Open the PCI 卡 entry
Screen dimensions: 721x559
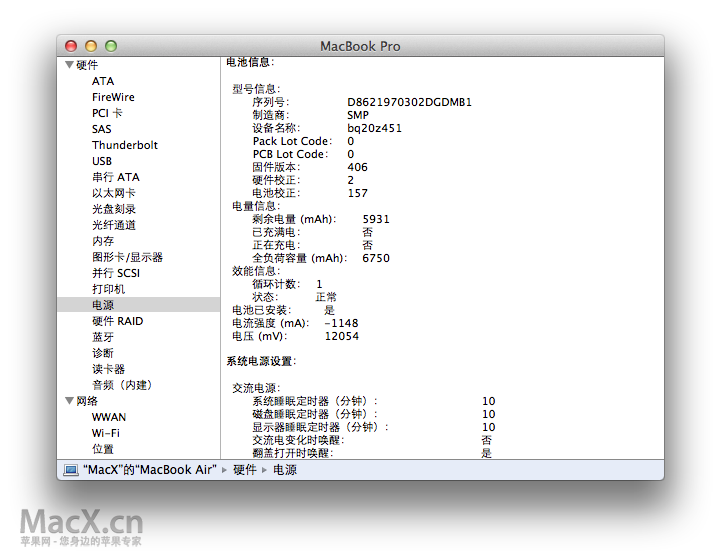(x=107, y=113)
